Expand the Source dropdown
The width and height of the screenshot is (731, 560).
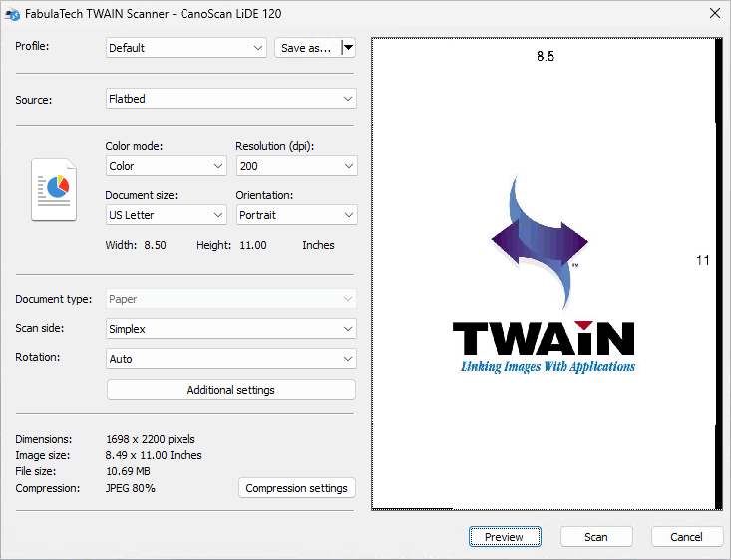230,99
